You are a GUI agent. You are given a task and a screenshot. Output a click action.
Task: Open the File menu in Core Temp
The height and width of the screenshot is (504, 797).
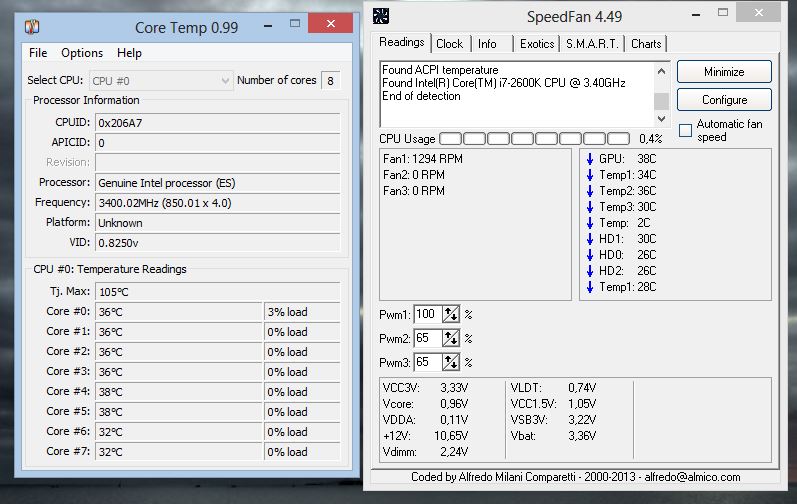[38, 53]
